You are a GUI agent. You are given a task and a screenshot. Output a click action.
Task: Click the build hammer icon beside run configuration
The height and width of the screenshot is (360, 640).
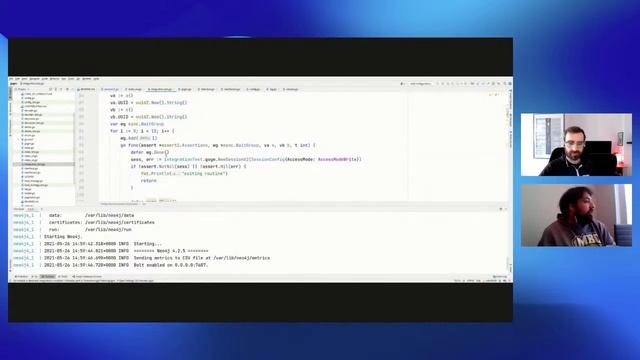401,84
